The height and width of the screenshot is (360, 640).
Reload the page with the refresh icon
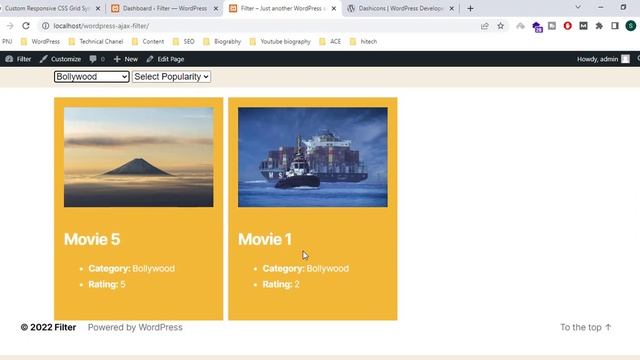(26, 26)
